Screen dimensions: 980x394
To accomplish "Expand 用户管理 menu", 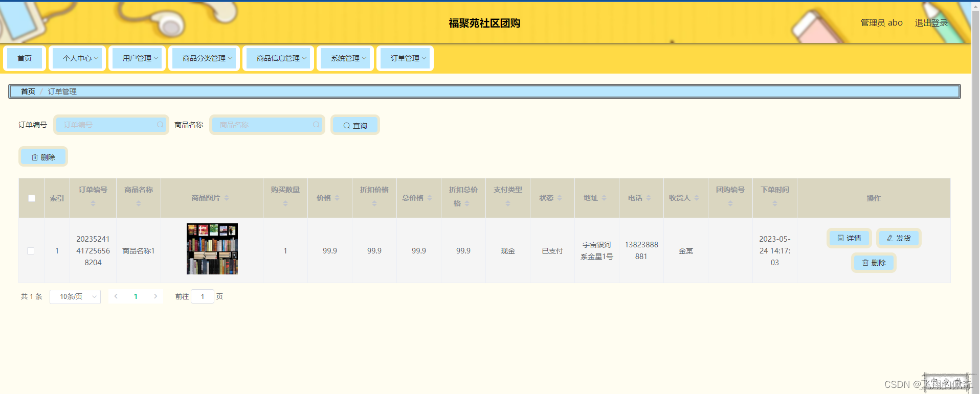I will pos(137,58).
